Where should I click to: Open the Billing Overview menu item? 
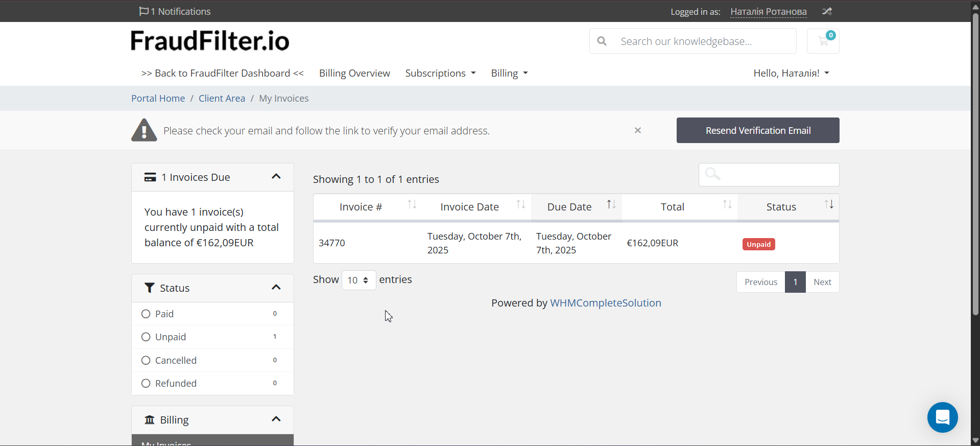tap(354, 73)
